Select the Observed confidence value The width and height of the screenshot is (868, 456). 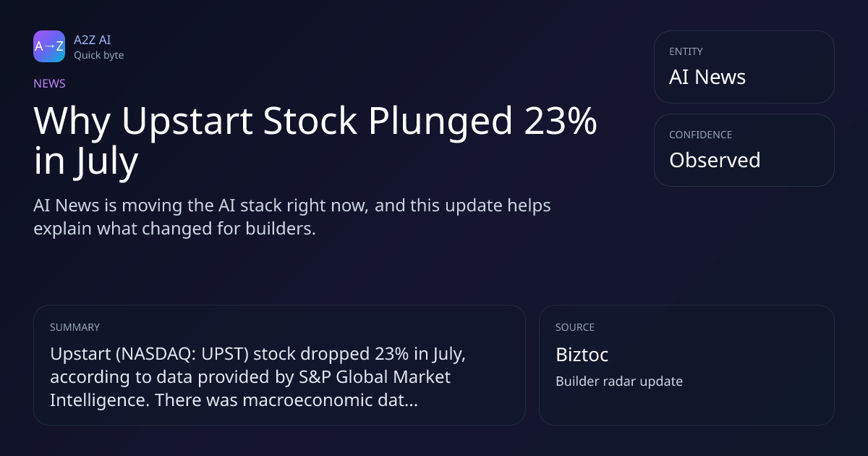714,160
